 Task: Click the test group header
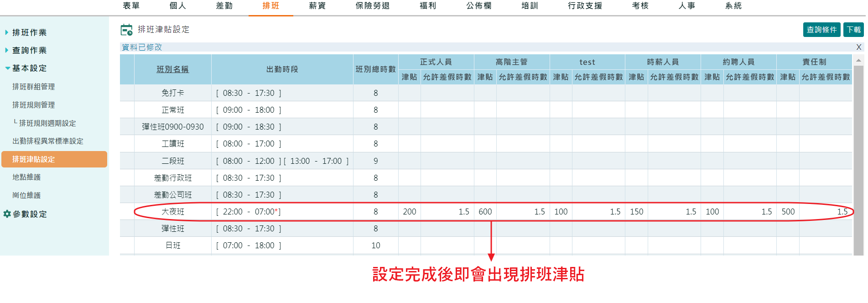click(x=587, y=62)
